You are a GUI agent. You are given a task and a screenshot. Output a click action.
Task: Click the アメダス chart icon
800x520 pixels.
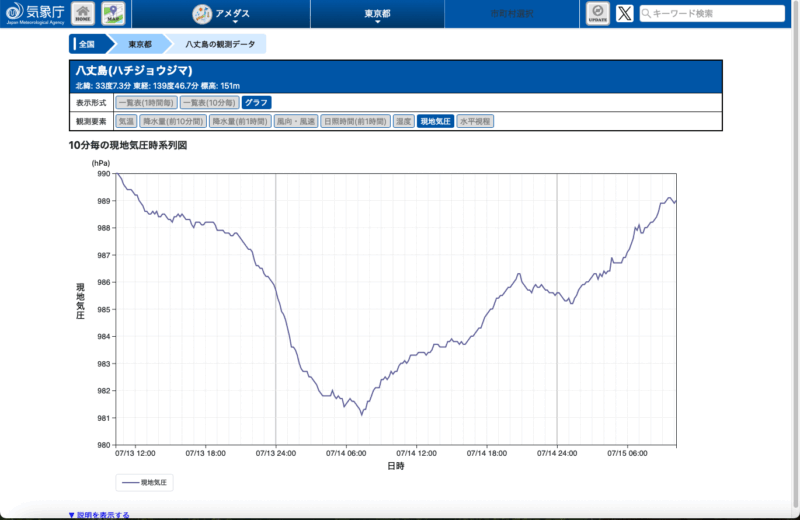pos(202,14)
